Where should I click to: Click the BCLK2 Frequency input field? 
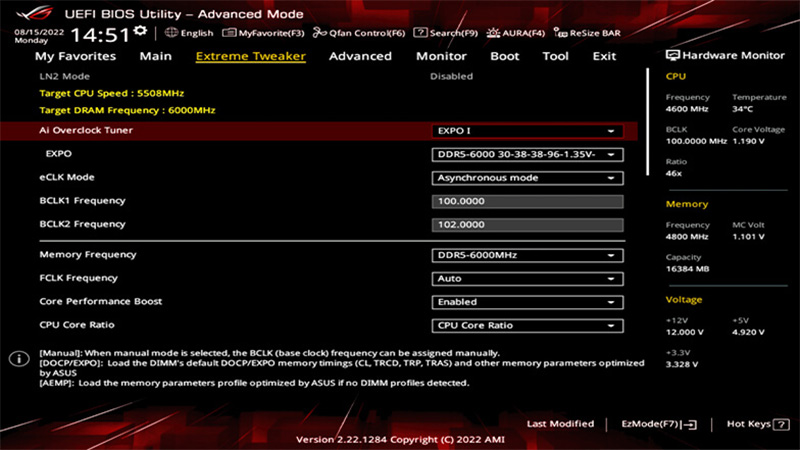pos(527,225)
